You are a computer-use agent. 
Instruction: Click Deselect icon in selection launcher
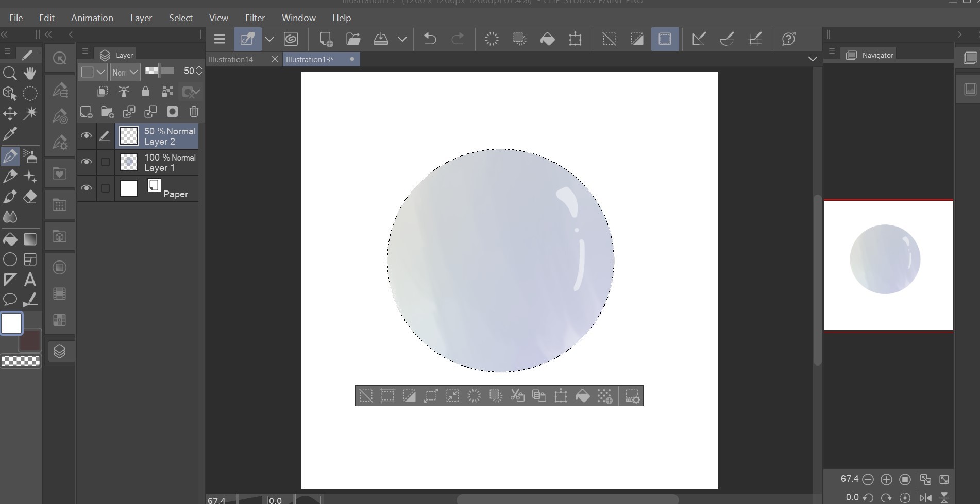(x=366, y=396)
